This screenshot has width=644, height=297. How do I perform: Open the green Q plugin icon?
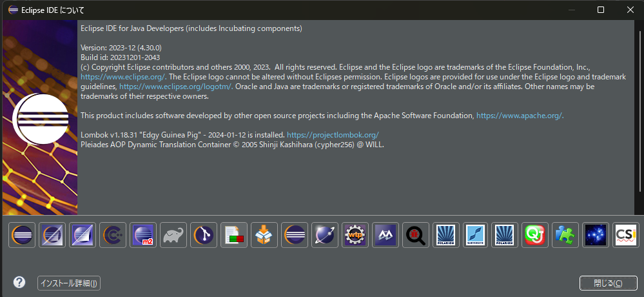[x=535, y=235]
